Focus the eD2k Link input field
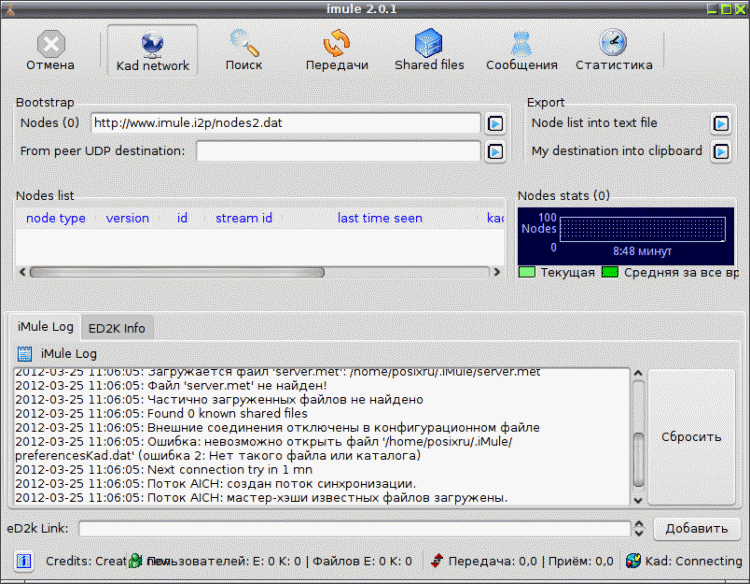The height and width of the screenshot is (584, 750). point(354,529)
